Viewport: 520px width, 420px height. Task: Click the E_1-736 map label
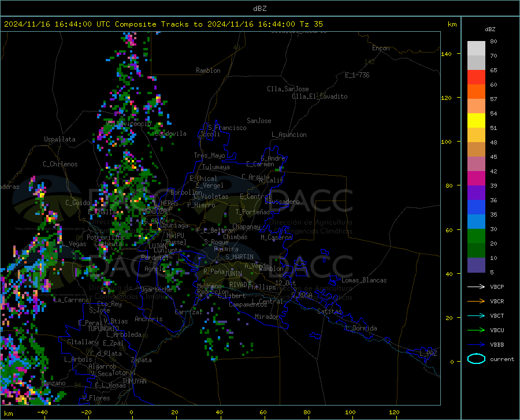pos(357,75)
